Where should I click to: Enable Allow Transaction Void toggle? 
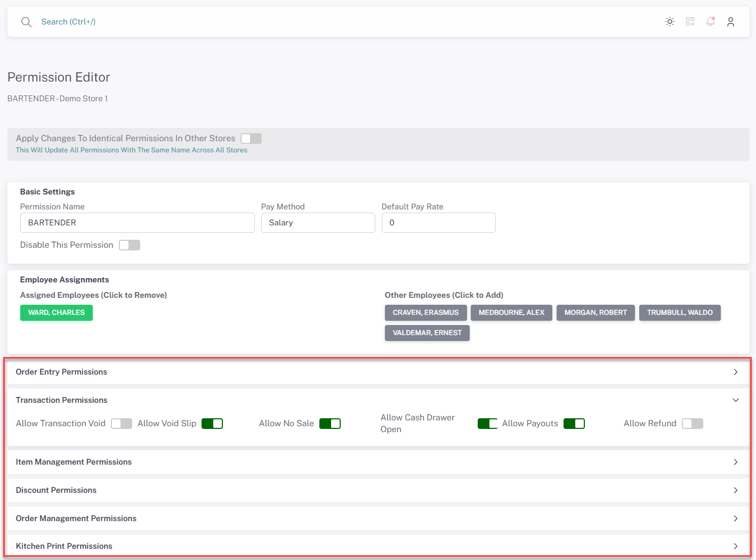click(122, 424)
